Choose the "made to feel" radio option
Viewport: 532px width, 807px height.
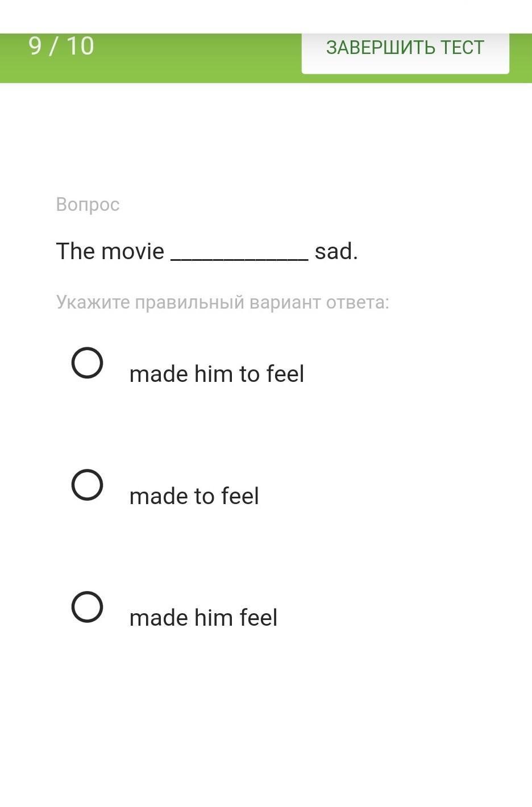point(87,485)
